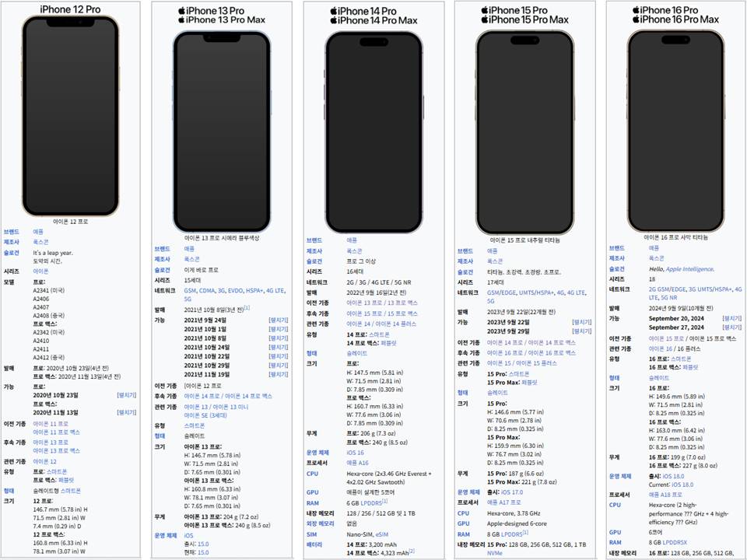
Task: Click Apple logo beside iPhone 14 Pro title
Action: [x=334, y=10]
